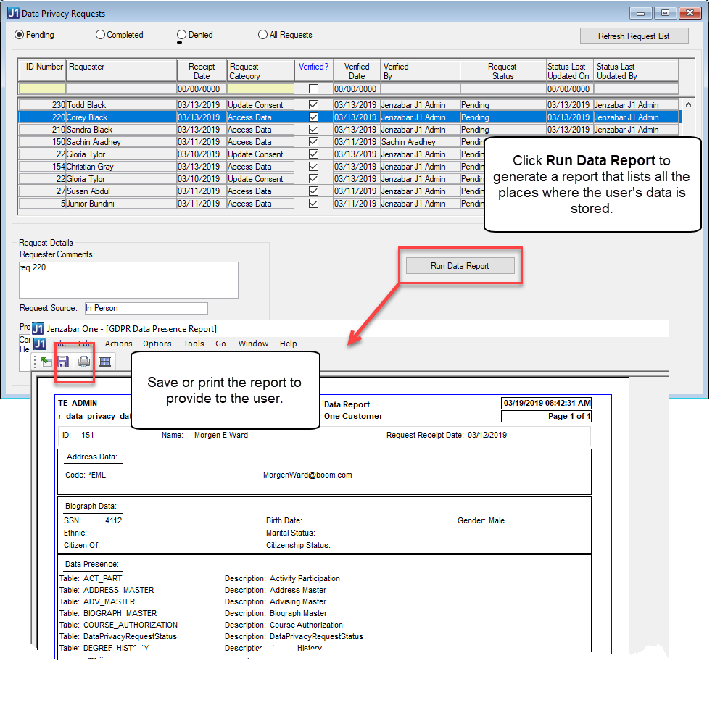728x716 pixels.
Task: Click the Request Source input field
Action: pos(146,308)
